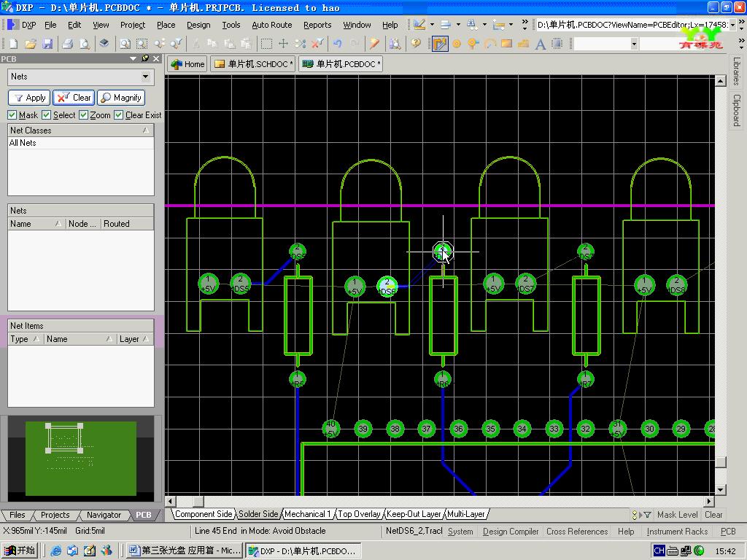Place a pad with the toolbar
The width and height of the screenshot is (747, 560).
[457, 44]
